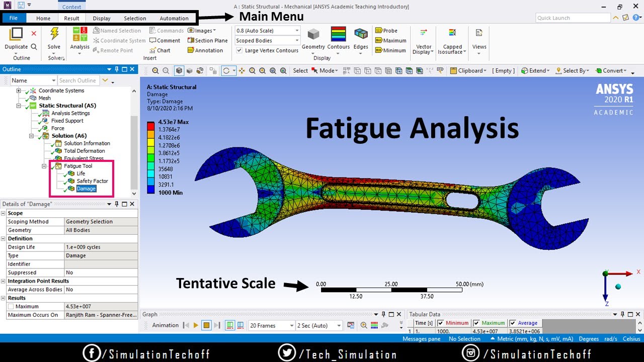644x362 pixels.
Task: Activate the Probe tool
Action: (x=386, y=31)
